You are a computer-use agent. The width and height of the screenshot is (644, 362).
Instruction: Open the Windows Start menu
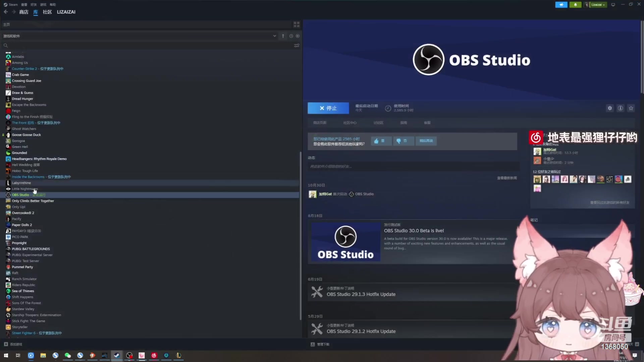pos(6,355)
